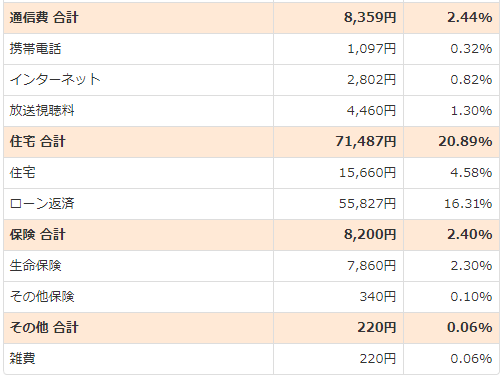502x378 pixels.
Task: Select the 生命保険 row label
Action: [x=35, y=266]
